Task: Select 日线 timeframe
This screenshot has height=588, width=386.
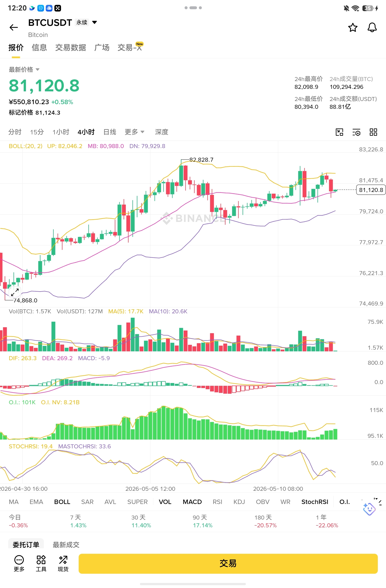Action: point(110,132)
